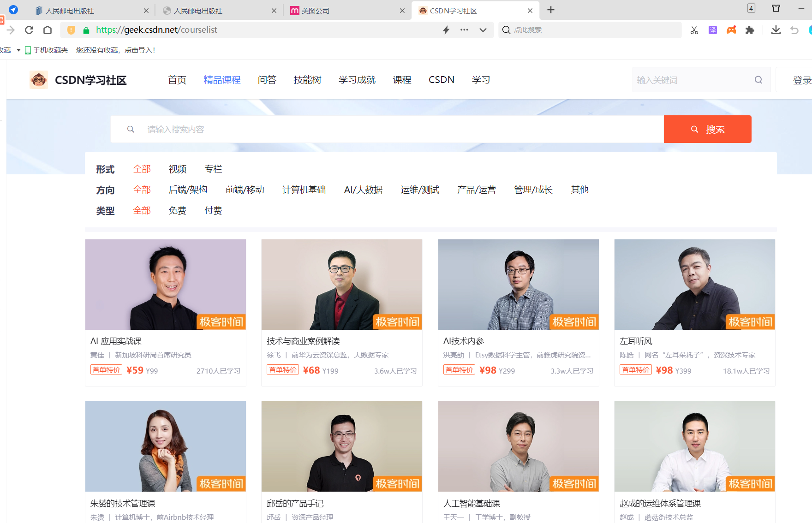Image resolution: width=812 pixels, height=523 pixels.
Task: Filter 方向 by 产品/运营
Action: 477,190
